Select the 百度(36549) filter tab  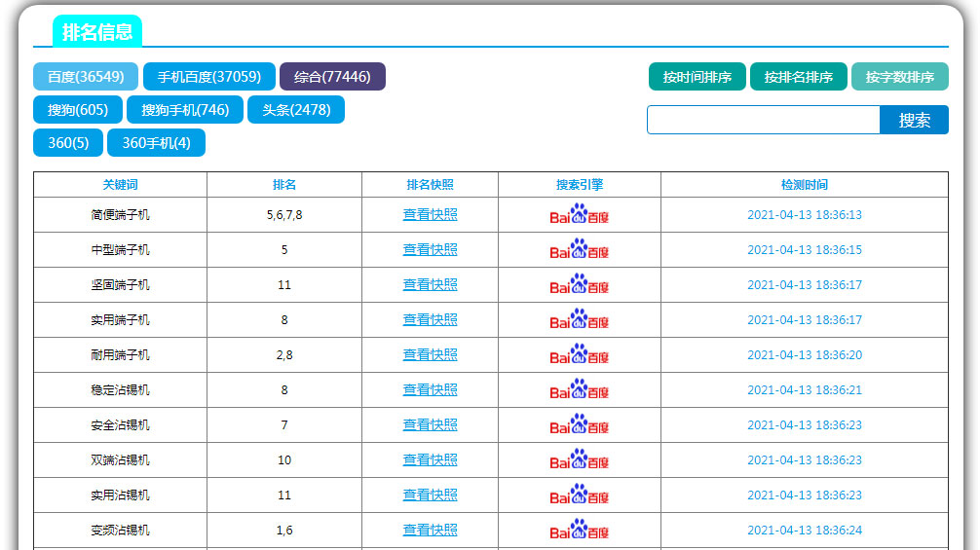coord(86,76)
